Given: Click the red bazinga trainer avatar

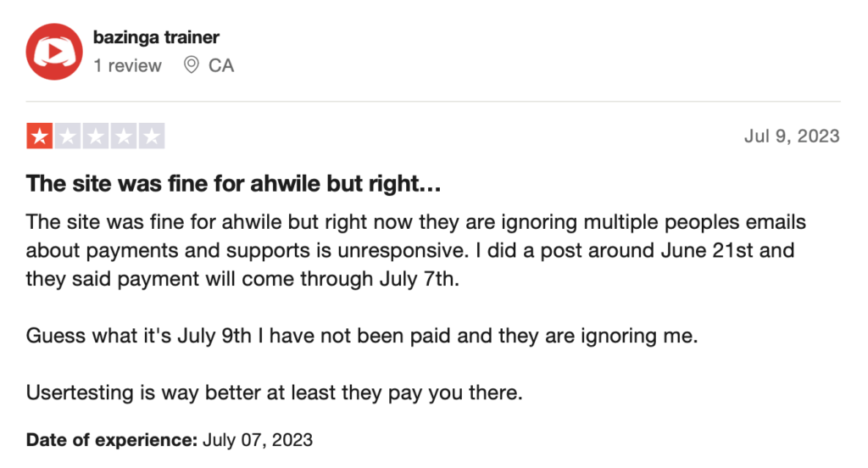Looking at the screenshot, I should click(x=54, y=52).
